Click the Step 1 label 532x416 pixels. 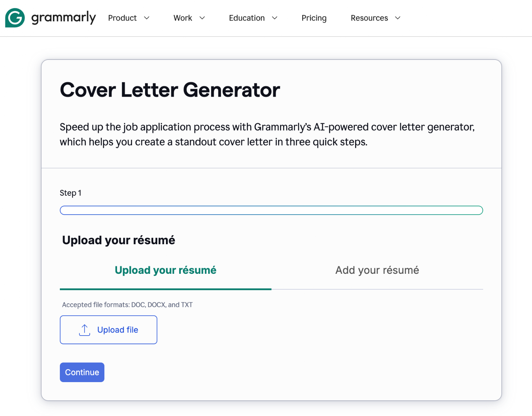pyautogui.click(x=70, y=193)
